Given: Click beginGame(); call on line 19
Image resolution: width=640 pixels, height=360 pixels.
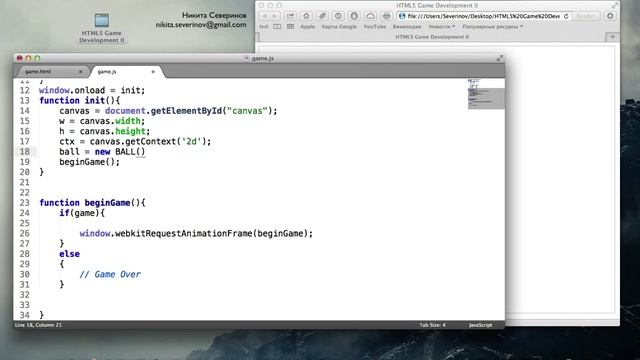Looking at the screenshot, I should tap(89, 162).
